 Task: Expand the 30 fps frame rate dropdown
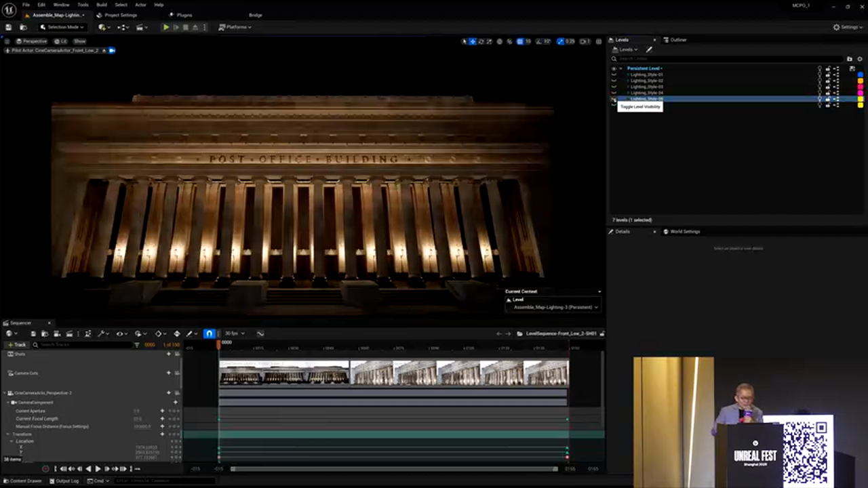coord(234,333)
